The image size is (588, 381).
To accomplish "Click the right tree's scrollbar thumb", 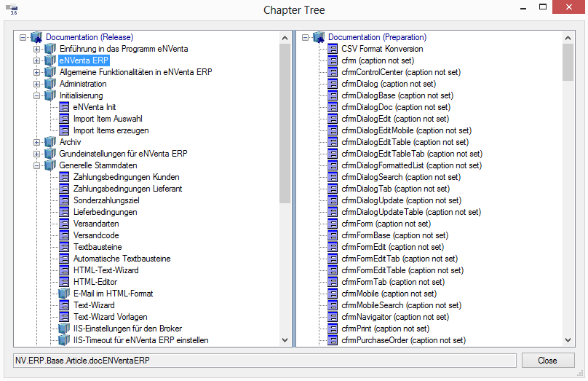I will [568, 63].
